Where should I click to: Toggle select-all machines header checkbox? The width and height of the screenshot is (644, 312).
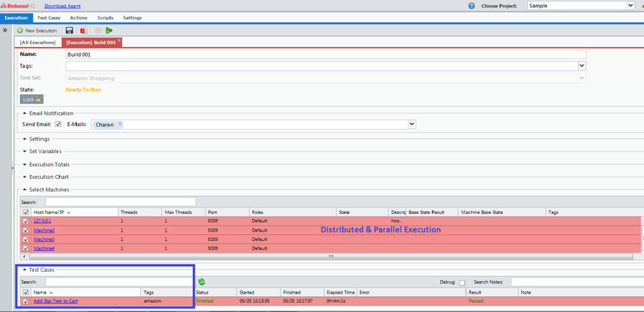point(26,212)
